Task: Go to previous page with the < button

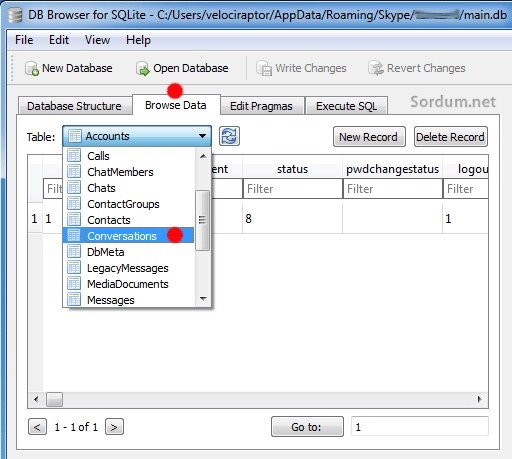Action: (x=37, y=427)
